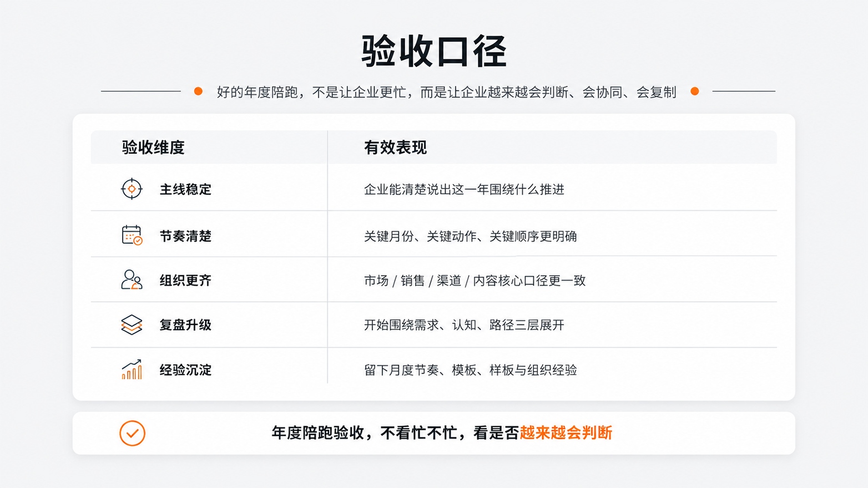The width and height of the screenshot is (868, 488).
Task: Click the subtitle beginning 好的年度陪跑
Action: click(446, 92)
